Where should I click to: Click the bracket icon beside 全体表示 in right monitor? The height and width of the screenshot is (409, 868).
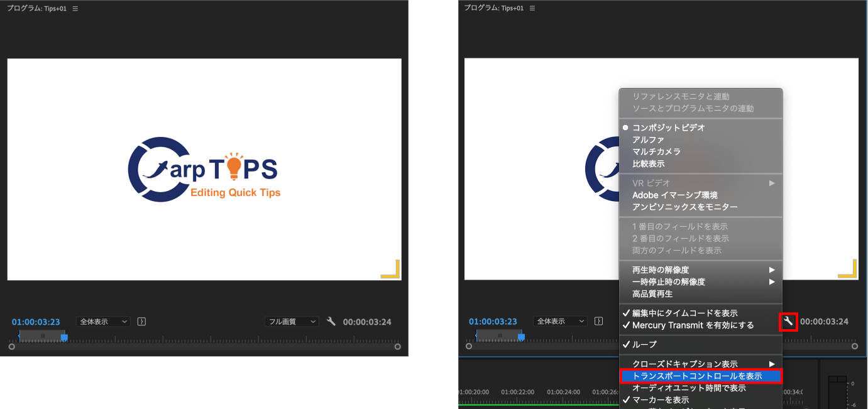coord(598,322)
